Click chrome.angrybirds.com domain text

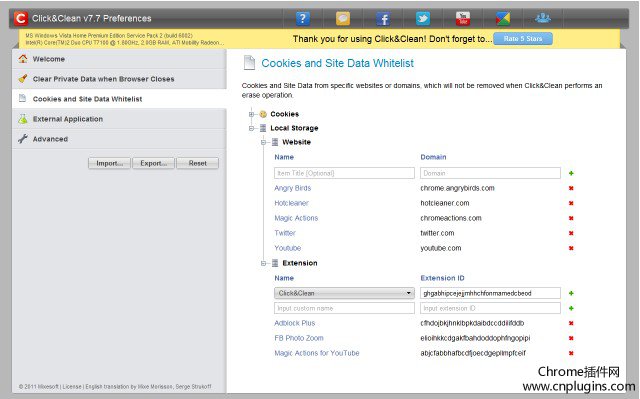click(457, 188)
